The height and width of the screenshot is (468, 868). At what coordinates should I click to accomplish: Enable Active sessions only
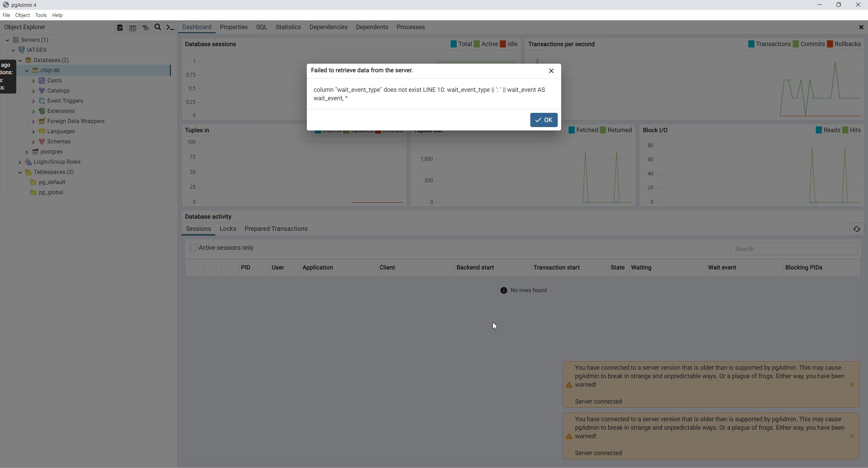click(193, 248)
